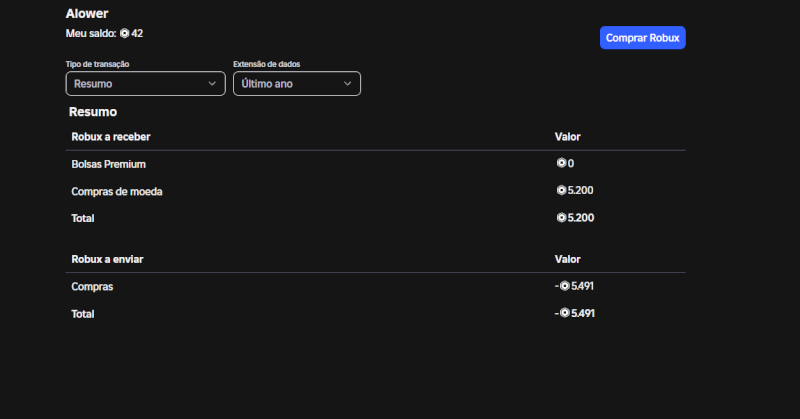Click the Robux a enviar header
The width and height of the screenshot is (800, 419).
107,259
